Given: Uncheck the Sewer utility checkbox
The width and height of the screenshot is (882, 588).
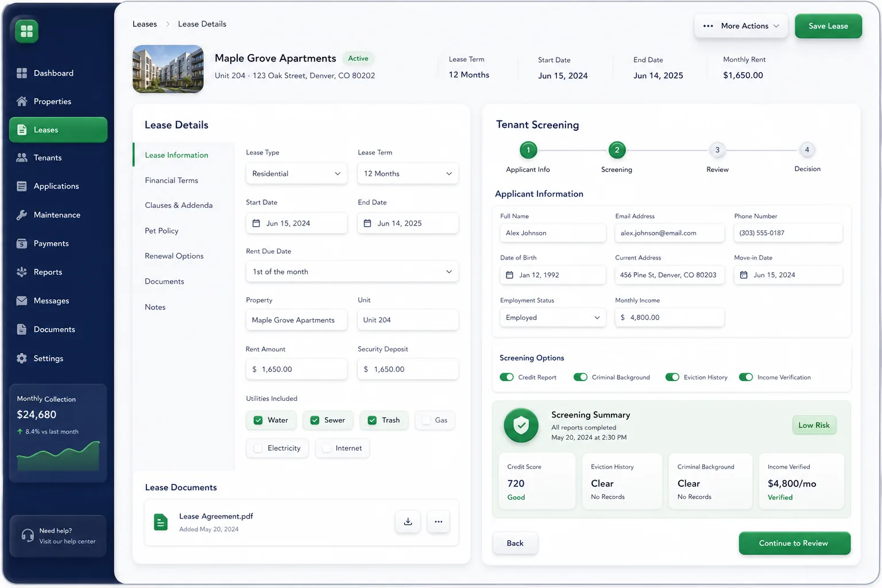Looking at the screenshot, I should pyautogui.click(x=315, y=420).
